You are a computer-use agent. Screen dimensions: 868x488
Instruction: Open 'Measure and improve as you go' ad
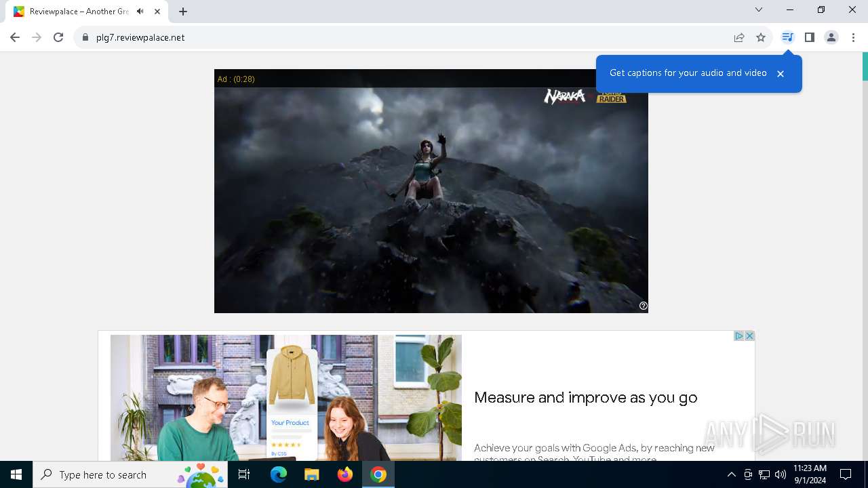click(x=586, y=398)
